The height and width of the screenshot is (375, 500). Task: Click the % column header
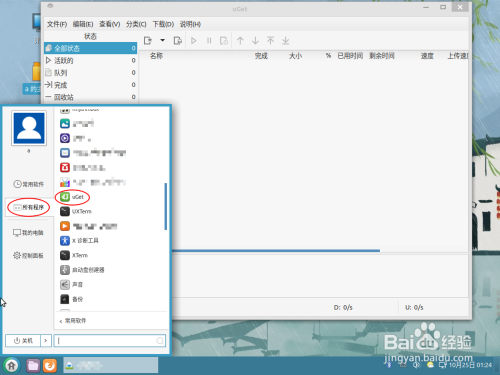click(x=328, y=56)
